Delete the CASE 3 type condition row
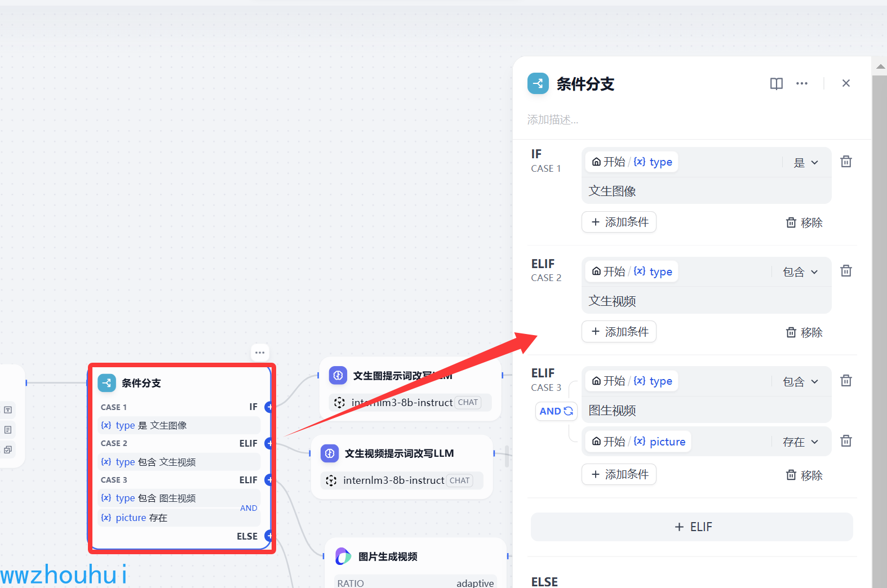This screenshot has width=887, height=588. click(x=846, y=381)
